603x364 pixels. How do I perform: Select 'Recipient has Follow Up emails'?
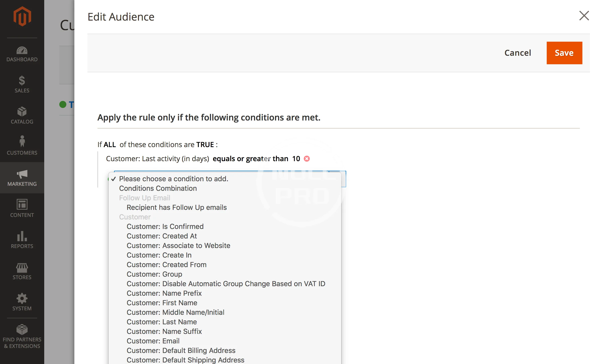click(177, 207)
